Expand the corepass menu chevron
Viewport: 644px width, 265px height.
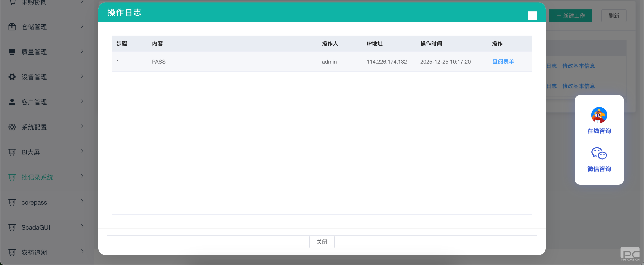tap(82, 201)
